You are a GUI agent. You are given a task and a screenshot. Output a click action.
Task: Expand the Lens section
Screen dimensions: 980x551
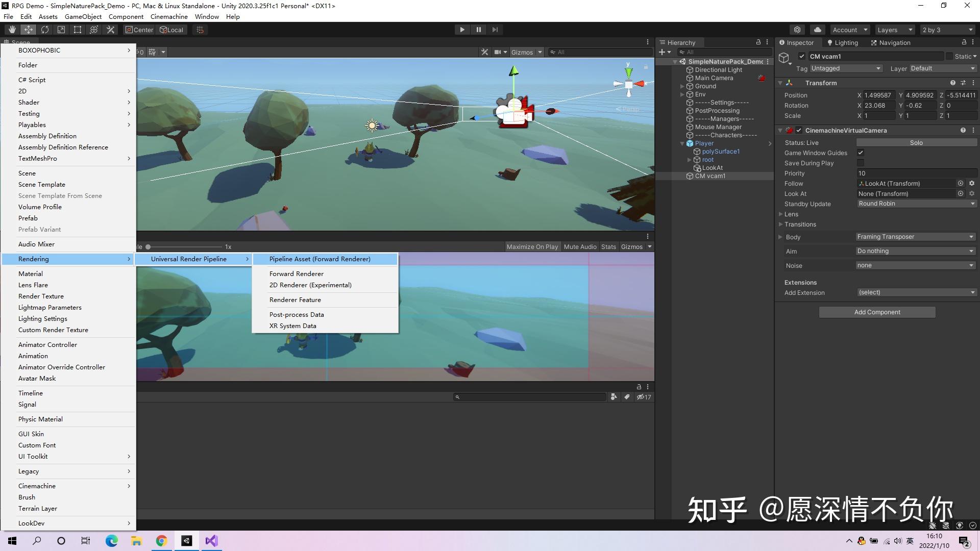coord(780,214)
